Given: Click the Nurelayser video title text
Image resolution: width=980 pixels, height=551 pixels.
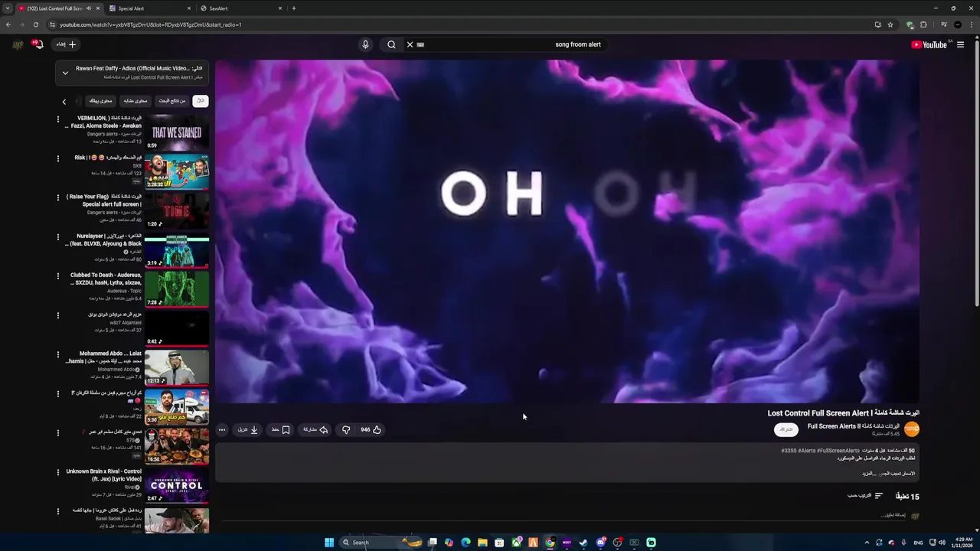Looking at the screenshot, I should click(x=104, y=240).
